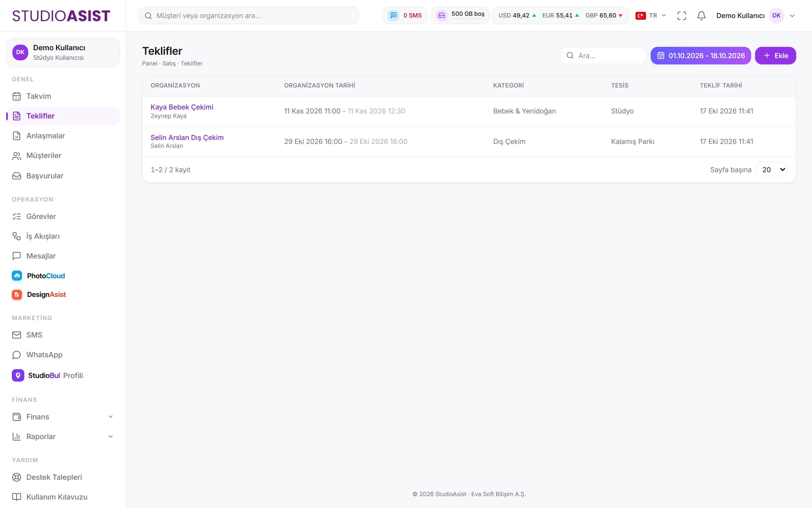The height and width of the screenshot is (508, 812).
Task: Click the Mesajlar chat icon
Action: (16, 256)
